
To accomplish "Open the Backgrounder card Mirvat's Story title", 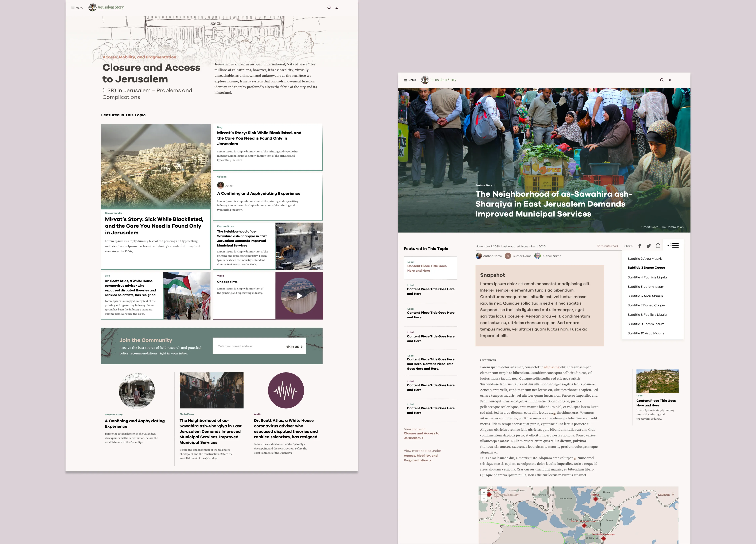I will click(x=154, y=226).
